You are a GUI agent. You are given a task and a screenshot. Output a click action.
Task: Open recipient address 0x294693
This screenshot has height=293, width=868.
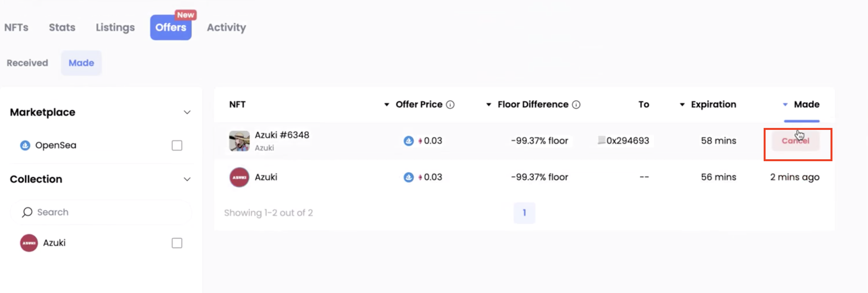click(x=628, y=141)
